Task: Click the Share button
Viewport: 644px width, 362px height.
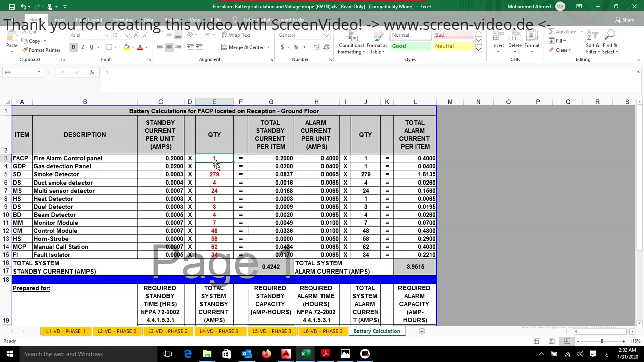Action: 624,20
